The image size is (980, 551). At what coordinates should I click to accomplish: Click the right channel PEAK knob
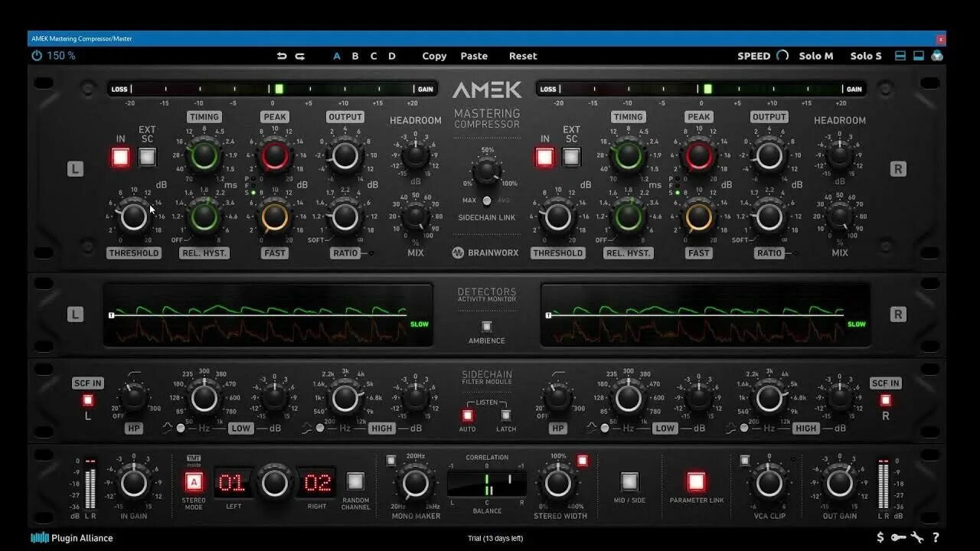pyautogui.click(x=699, y=156)
